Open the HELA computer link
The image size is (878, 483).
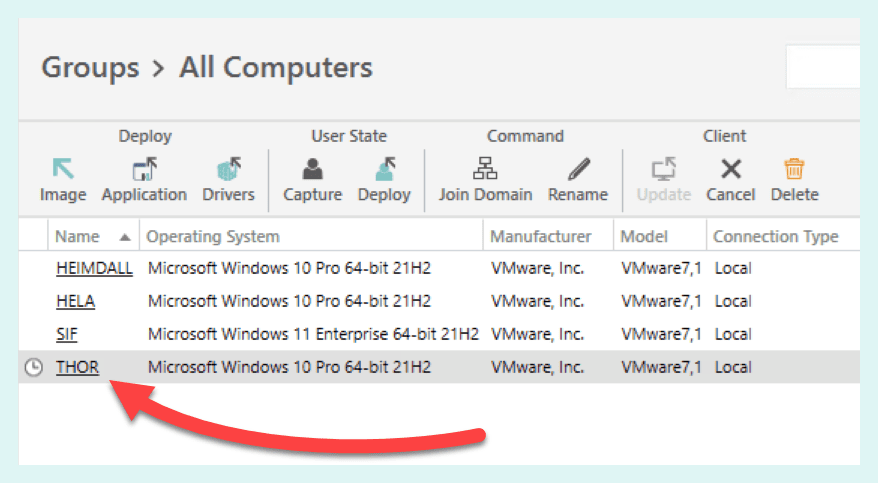pyautogui.click(x=76, y=302)
